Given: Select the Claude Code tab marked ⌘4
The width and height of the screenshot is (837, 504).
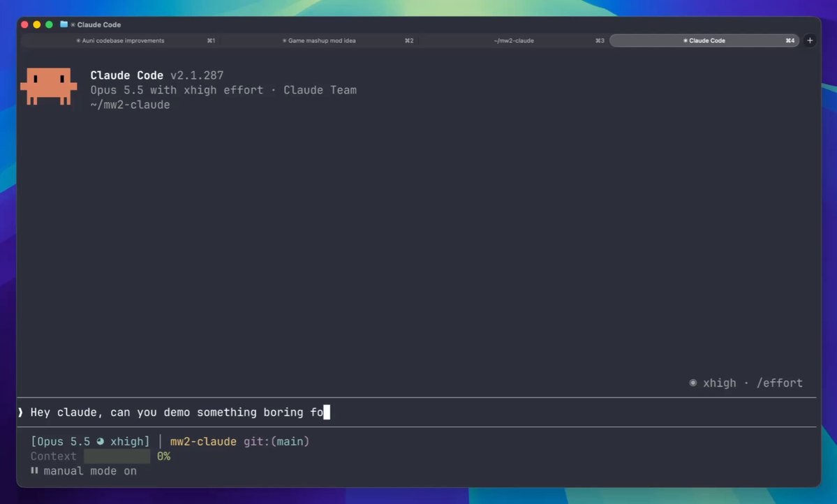Looking at the screenshot, I should [704, 40].
